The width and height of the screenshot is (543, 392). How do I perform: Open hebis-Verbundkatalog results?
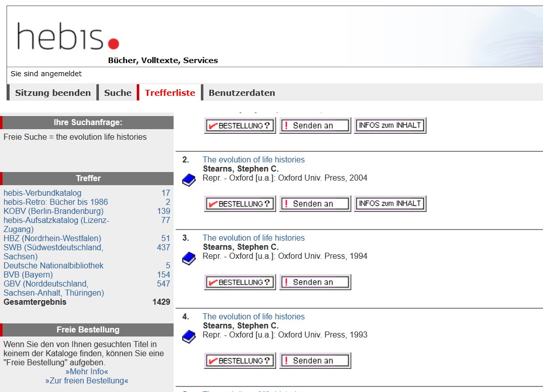coord(42,193)
